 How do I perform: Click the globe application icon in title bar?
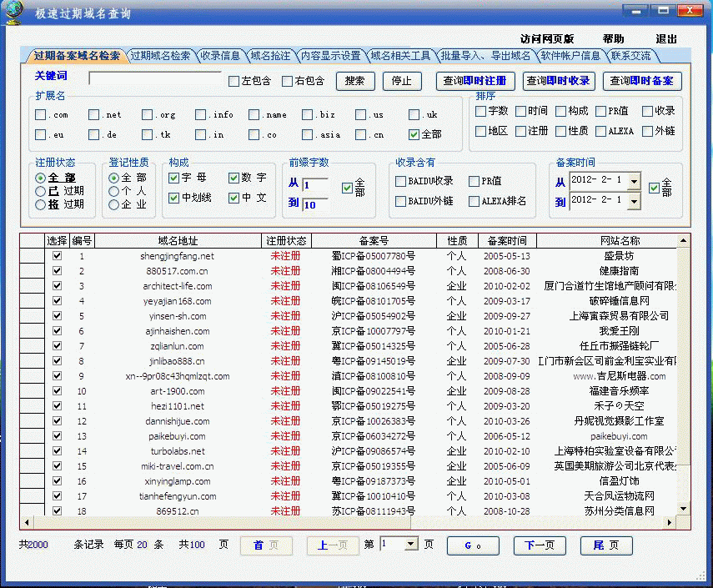14,13
